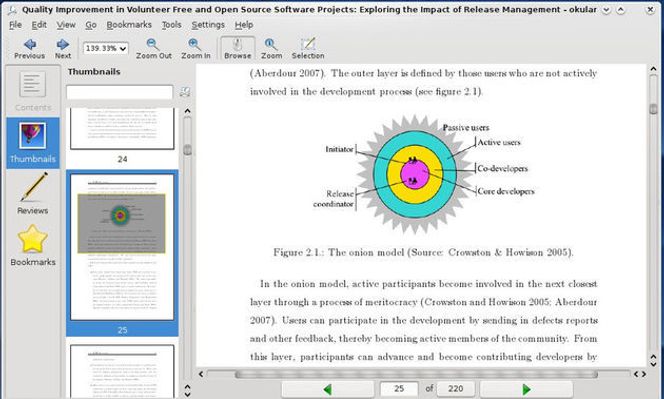Show the Thumbnails side panel
Image resolution: width=664 pixels, height=399 pixels.
tap(33, 143)
